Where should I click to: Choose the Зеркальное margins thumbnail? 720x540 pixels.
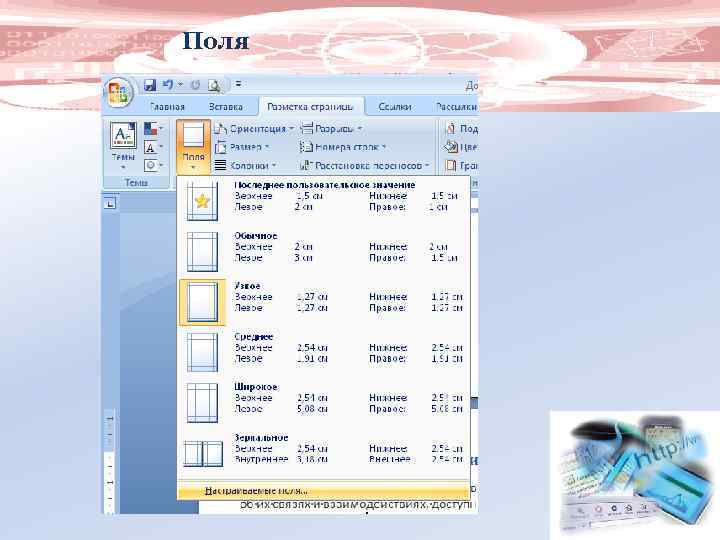pyautogui.click(x=203, y=454)
